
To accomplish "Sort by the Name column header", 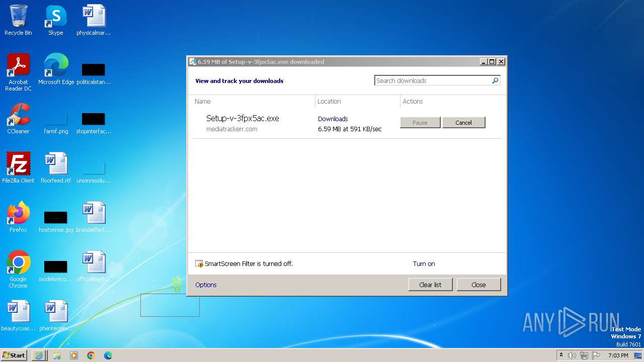I will click(x=203, y=101).
